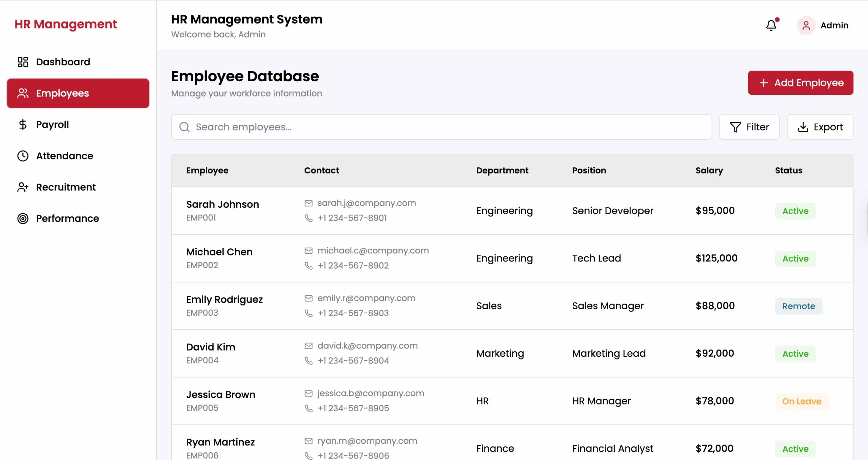Click Michael Chen's phone icon

pyautogui.click(x=308, y=266)
